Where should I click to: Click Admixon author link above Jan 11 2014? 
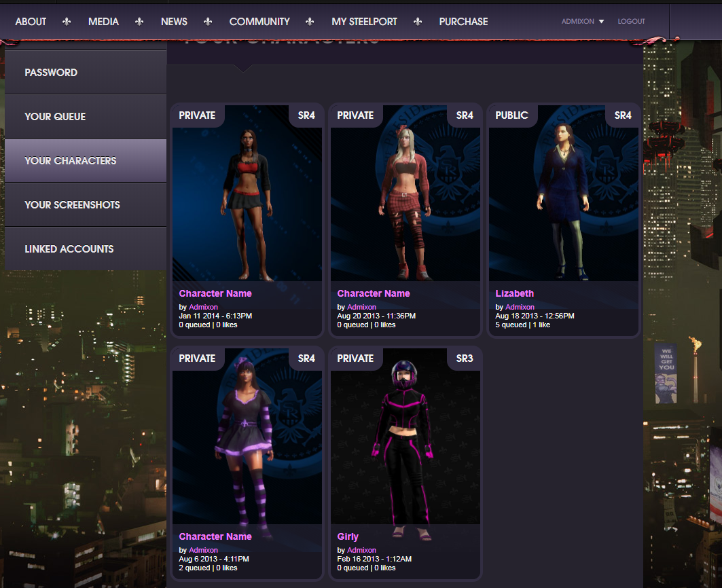coord(203,307)
